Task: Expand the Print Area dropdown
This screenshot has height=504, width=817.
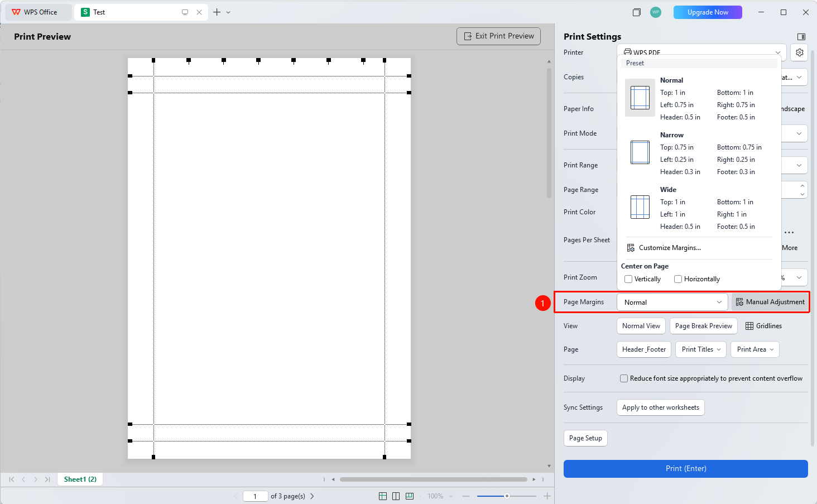Action: [x=755, y=349]
